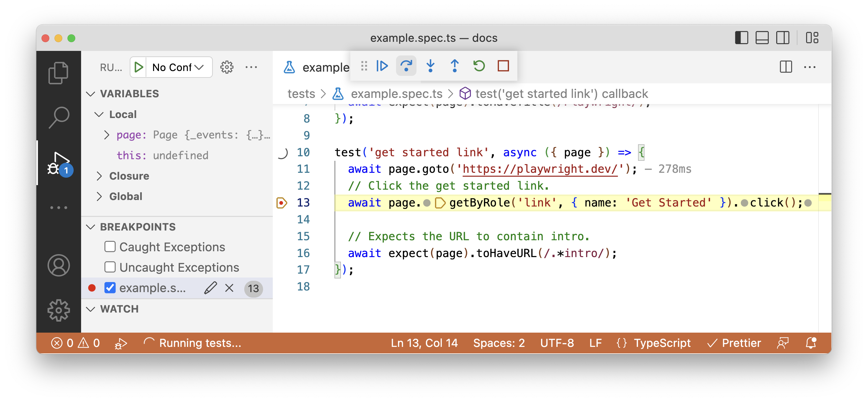
Task: Click line 13 breakpoint marker
Action: point(283,203)
